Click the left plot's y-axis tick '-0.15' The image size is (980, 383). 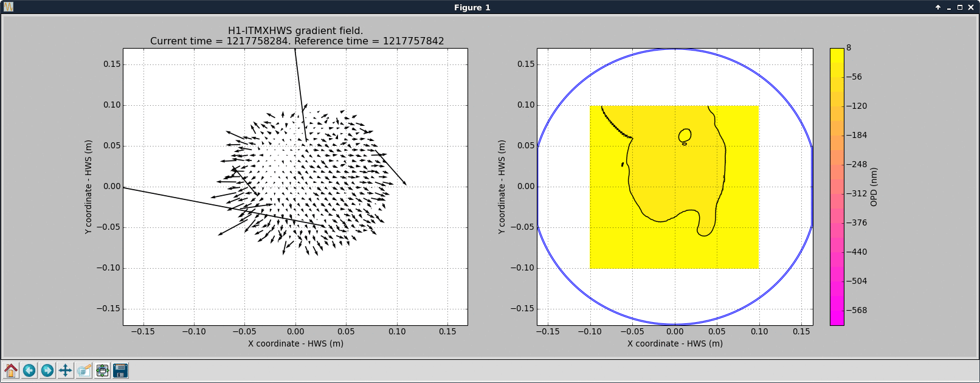108,308
